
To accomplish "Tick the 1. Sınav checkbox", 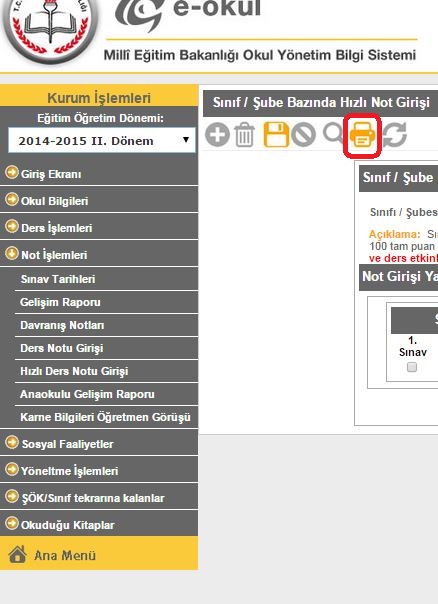I will 412,367.
